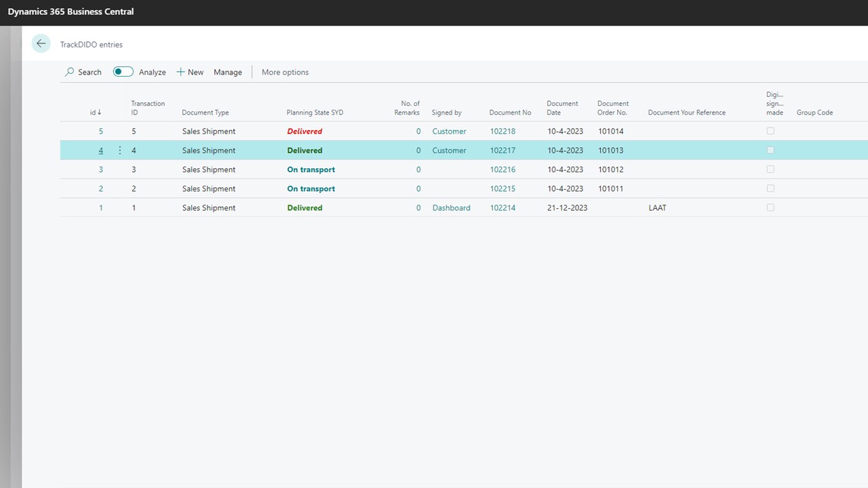
Task: Click Transaction ID column header
Action: click(148, 108)
